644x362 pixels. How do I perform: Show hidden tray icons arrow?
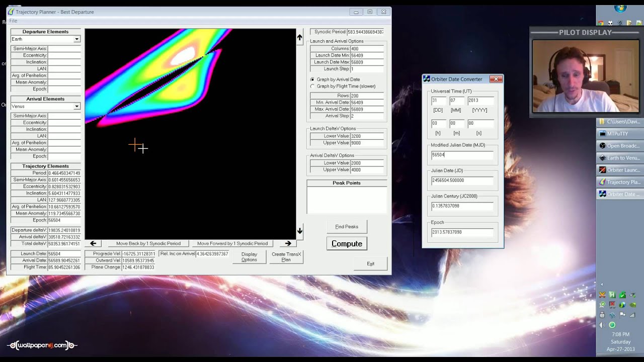602,285
